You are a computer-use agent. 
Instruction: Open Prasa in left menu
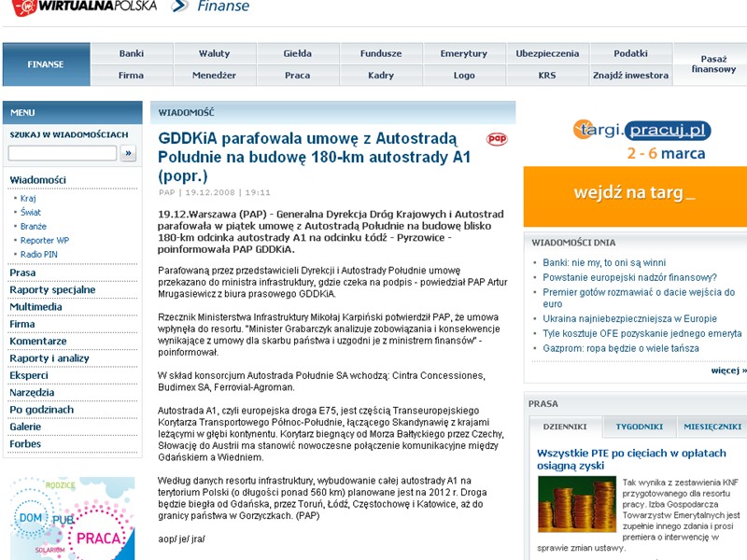pyautogui.click(x=22, y=273)
